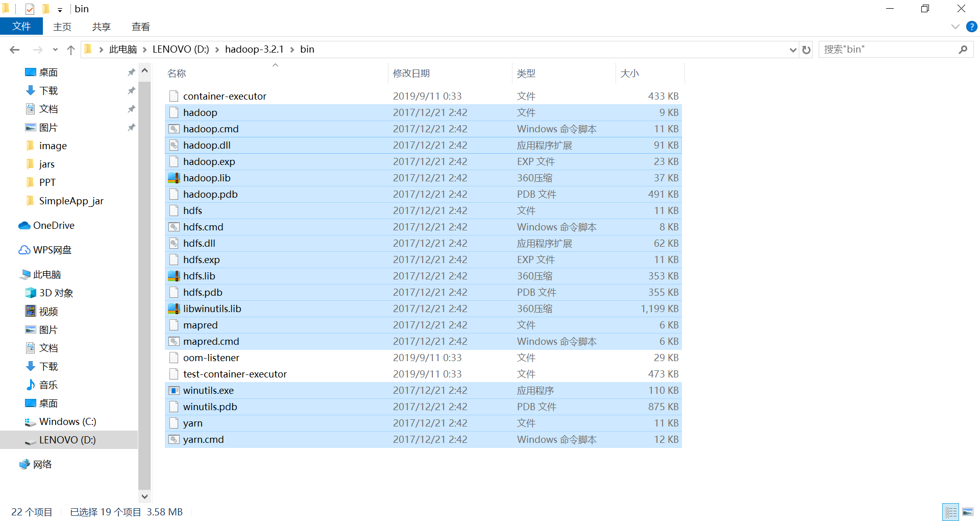Click the search magnifier icon
Viewport: 980px width, 521px height.
point(963,49)
